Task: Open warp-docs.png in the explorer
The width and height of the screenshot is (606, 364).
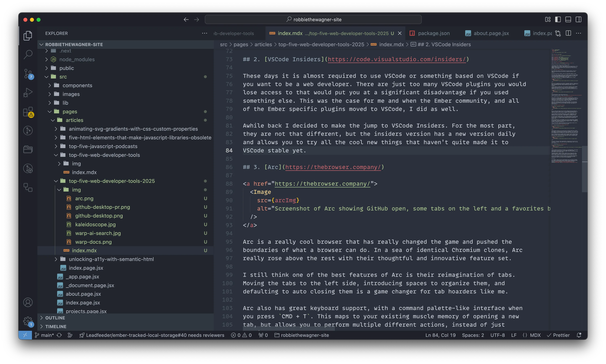Action: pyautogui.click(x=125, y=242)
